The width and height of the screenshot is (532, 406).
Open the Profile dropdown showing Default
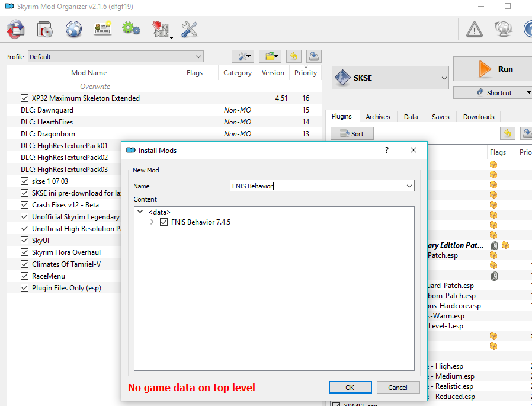[x=116, y=57]
